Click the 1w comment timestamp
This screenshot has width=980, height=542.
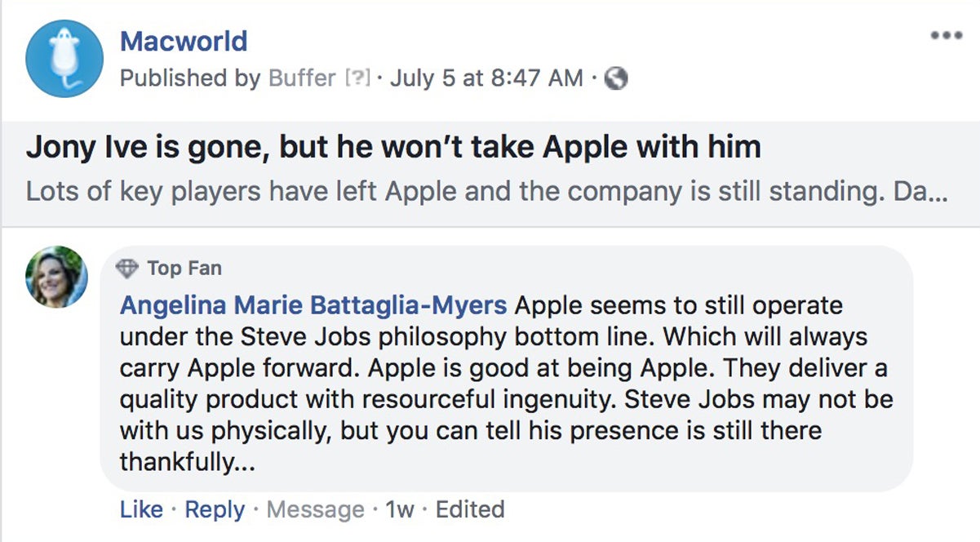click(x=400, y=509)
